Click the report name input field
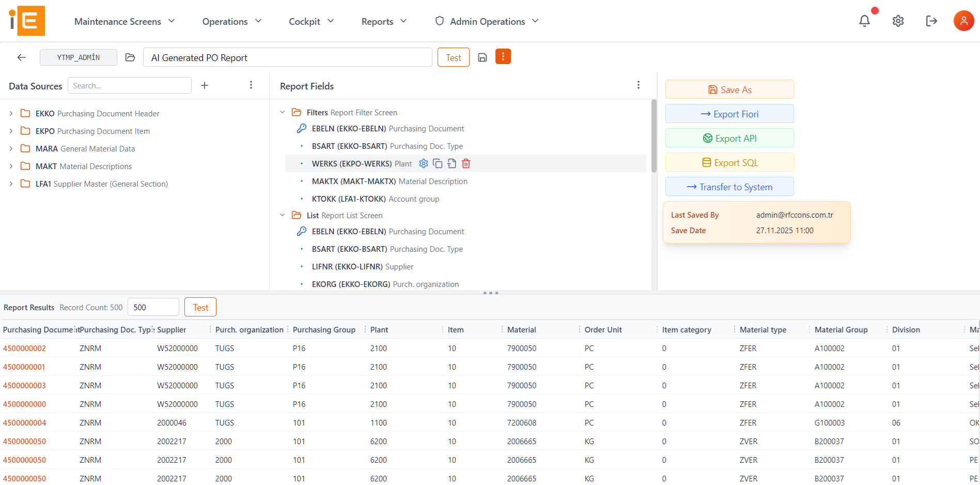Image resolution: width=980 pixels, height=485 pixels. [288, 57]
